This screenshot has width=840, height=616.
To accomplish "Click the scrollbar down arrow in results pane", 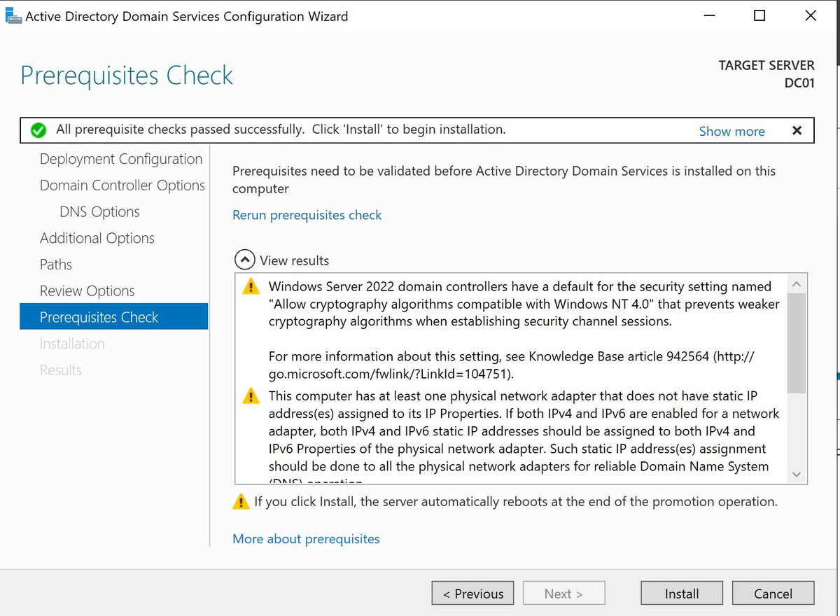I will click(797, 474).
